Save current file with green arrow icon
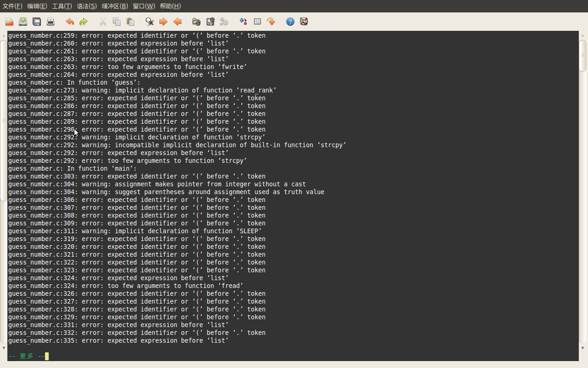 tap(23, 22)
